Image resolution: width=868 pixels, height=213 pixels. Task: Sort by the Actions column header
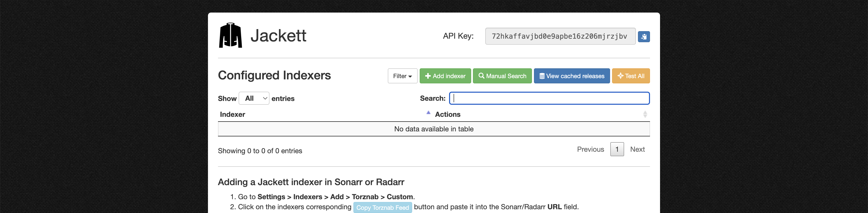coord(541,114)
